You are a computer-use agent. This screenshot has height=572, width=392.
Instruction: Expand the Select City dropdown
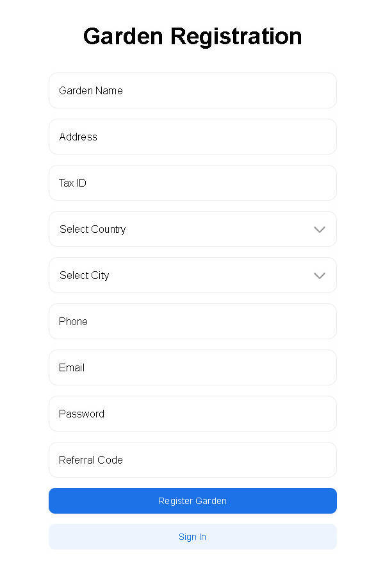click(192, 275)
